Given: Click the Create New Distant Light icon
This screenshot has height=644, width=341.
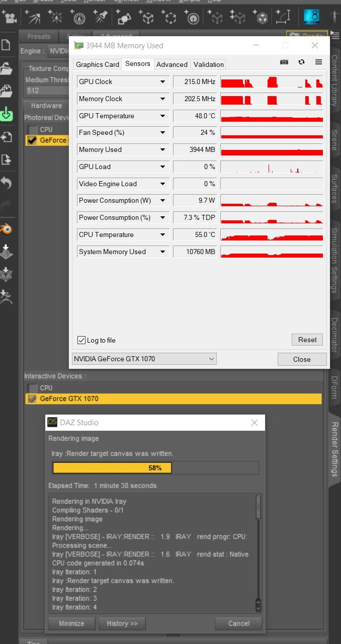Looking at the screenshot, I should point(79,18).
